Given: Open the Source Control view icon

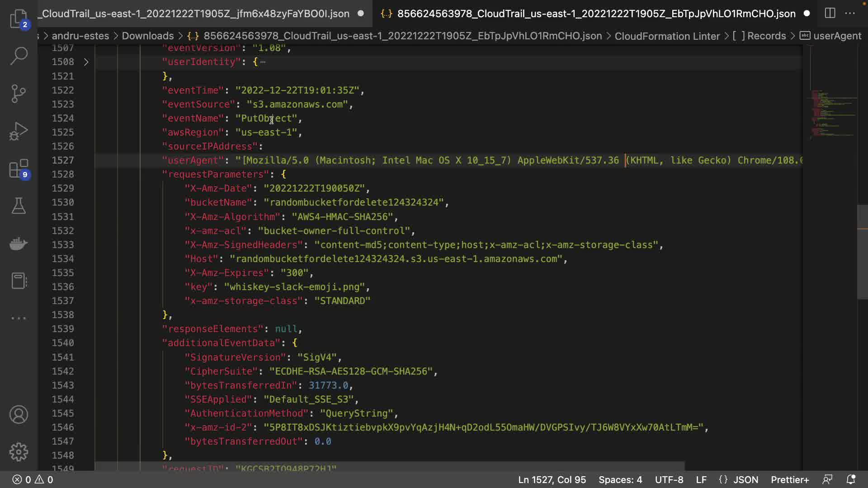Looking at the screenshot, I should click(x=19, y=94).
